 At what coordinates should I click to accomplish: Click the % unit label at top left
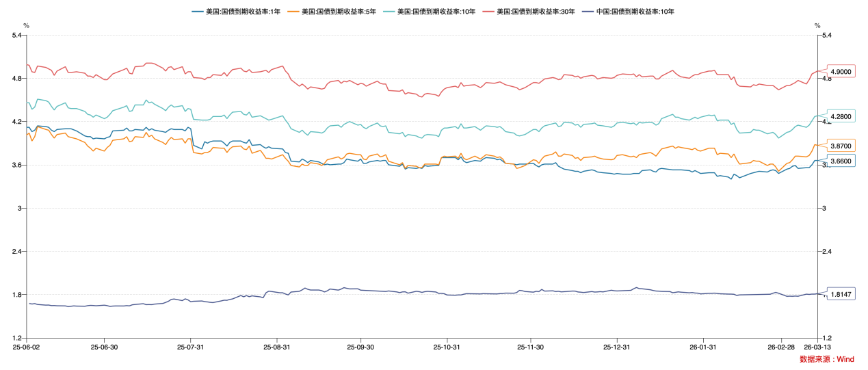(27, 25)
